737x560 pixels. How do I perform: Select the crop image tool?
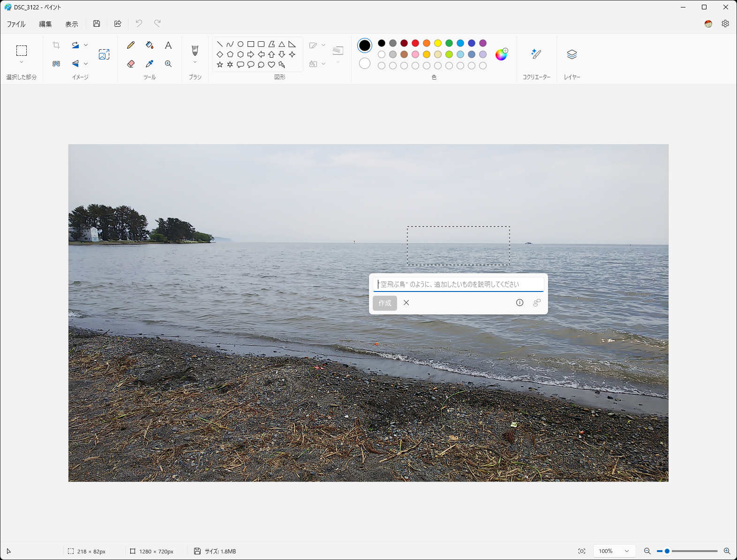pos(56,45)
